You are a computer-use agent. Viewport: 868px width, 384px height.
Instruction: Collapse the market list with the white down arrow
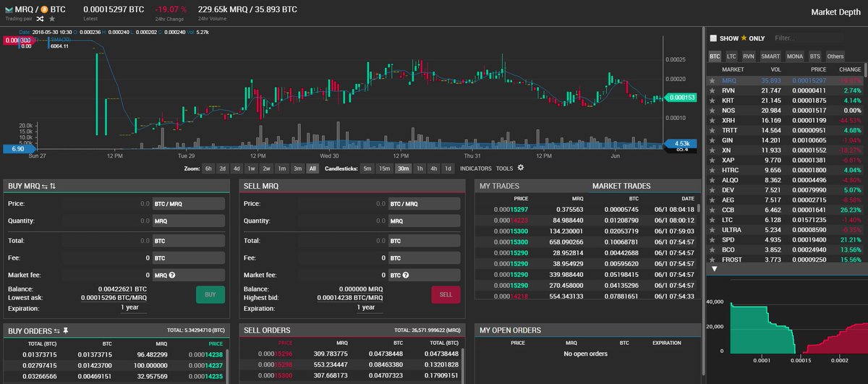tap(714, 268)
